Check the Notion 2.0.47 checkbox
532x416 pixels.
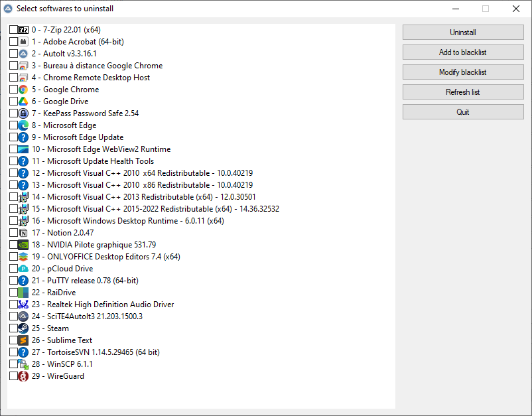click(13, 233)
